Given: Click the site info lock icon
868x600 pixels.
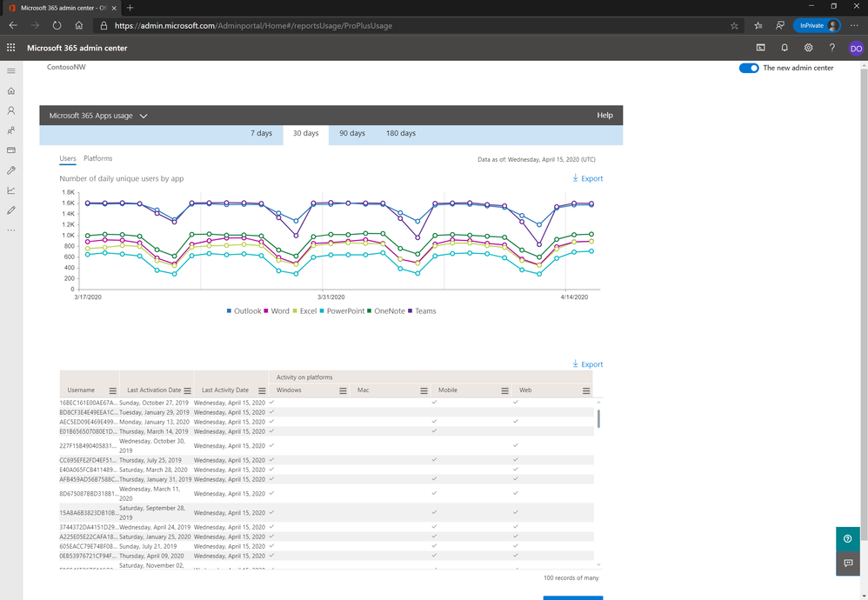Looking at the screenshot, I should coord(103,25).
